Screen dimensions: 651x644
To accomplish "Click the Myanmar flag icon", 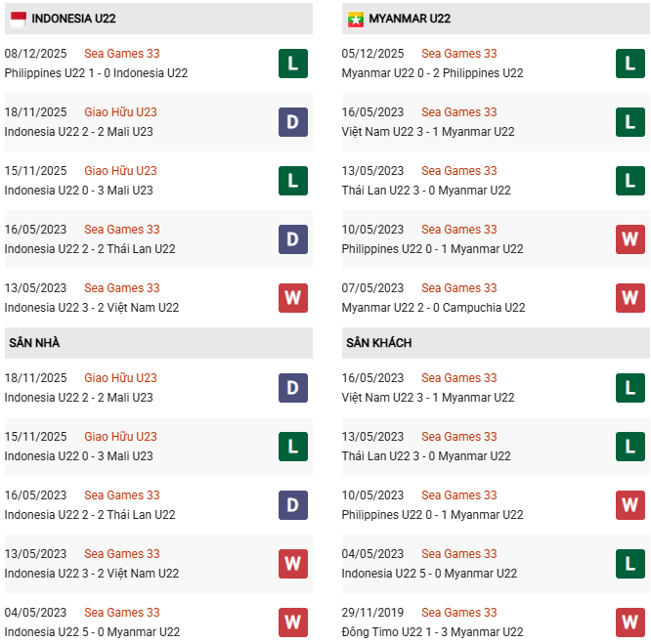I will (354, 19).
